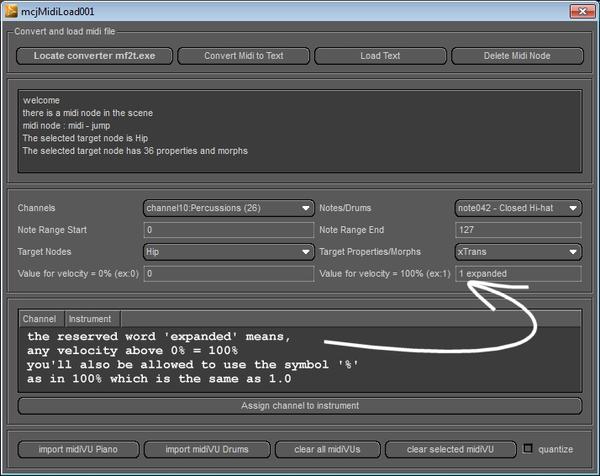Viewport: 600px width, 476px height.
Task: Click log line 'The selected target node is Hip'
Action: (x=85, y=138)
